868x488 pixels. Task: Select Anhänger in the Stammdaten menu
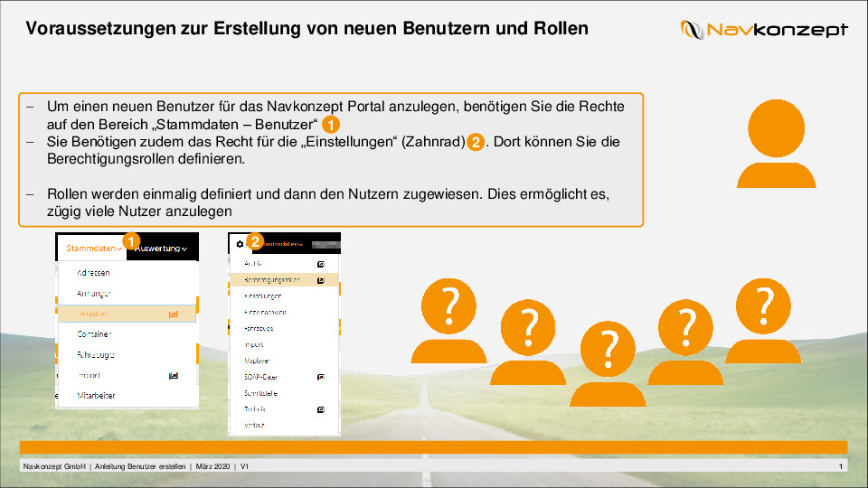[x=93, y=293]
